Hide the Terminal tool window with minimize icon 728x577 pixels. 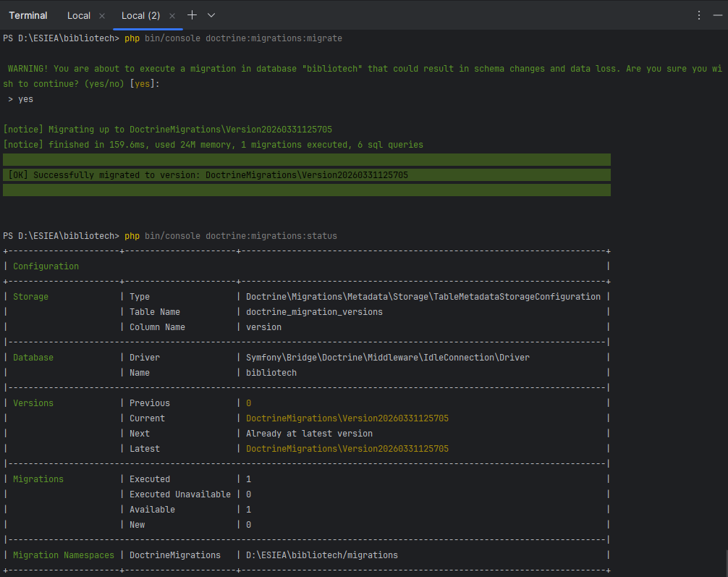[x=717, y=15]
